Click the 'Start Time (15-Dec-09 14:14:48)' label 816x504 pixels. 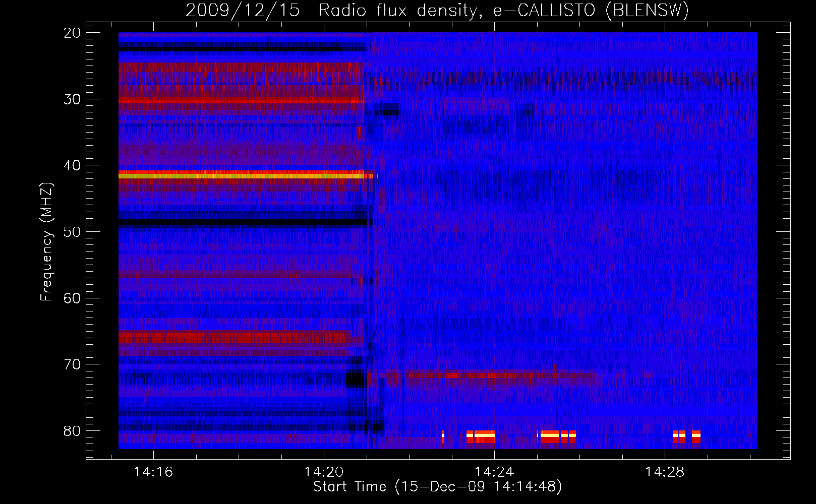click(x=437, y=487)
